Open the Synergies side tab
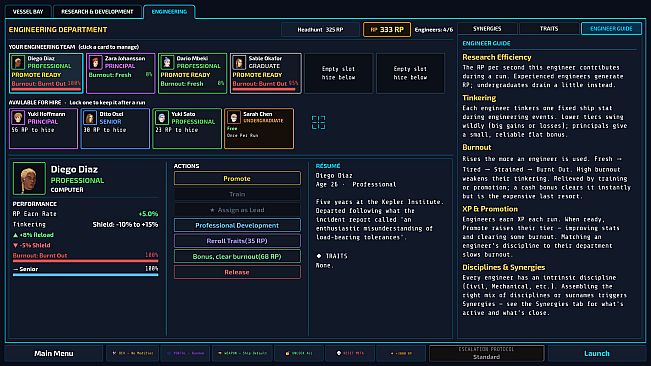This screenshot has height=366, width=651. [487, 29]
